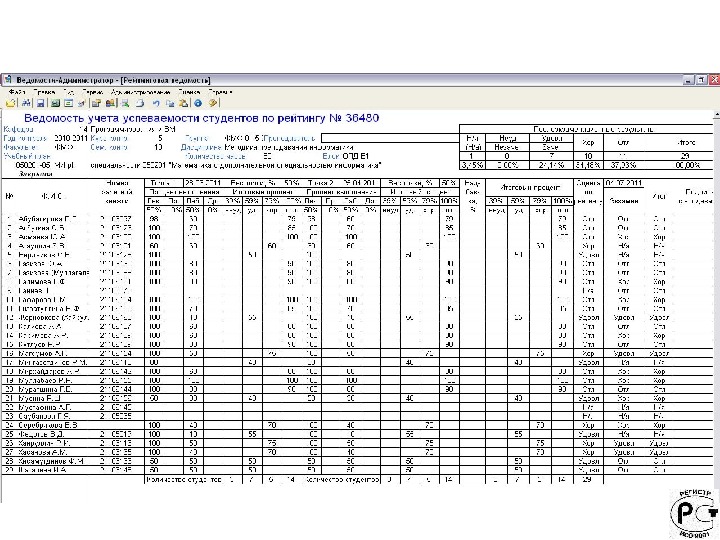Click the green monitor toolbar icon
This screenshot has height=540, width=720.
124,103
